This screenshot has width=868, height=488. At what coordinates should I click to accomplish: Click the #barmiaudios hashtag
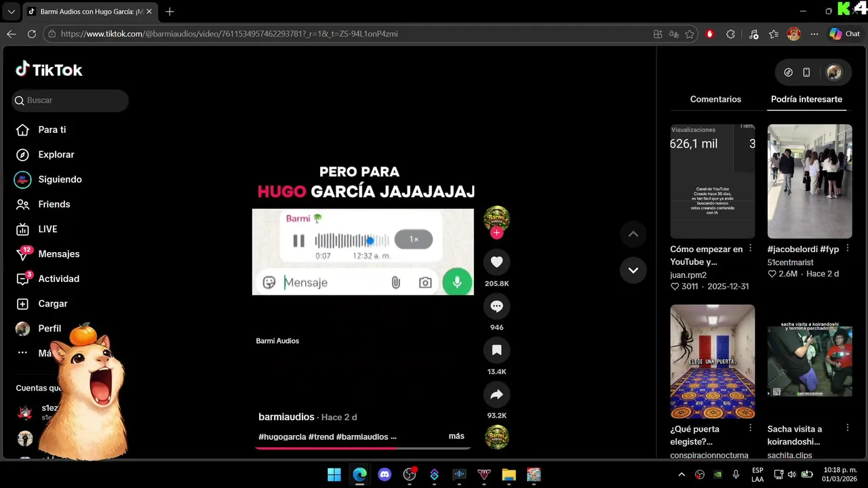362,437
